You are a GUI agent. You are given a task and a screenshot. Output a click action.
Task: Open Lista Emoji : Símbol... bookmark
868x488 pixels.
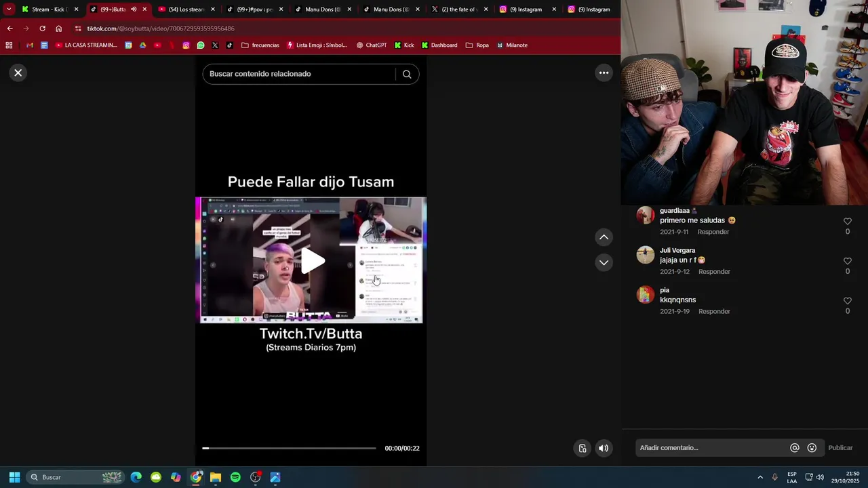click(x=317, y=45)
